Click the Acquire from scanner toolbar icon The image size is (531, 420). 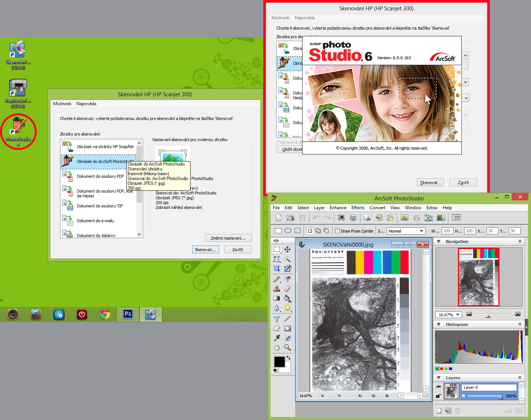pyautogui.click(x=341, y=218)
